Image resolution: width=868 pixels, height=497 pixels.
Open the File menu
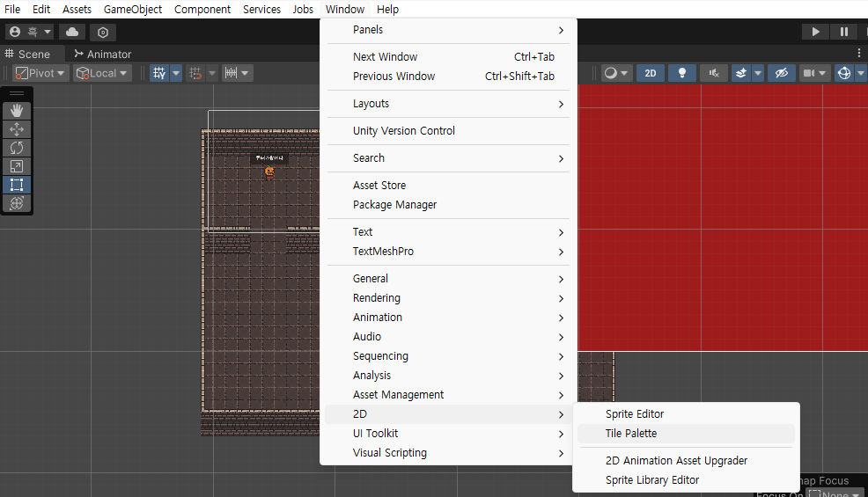pos(12,10)
